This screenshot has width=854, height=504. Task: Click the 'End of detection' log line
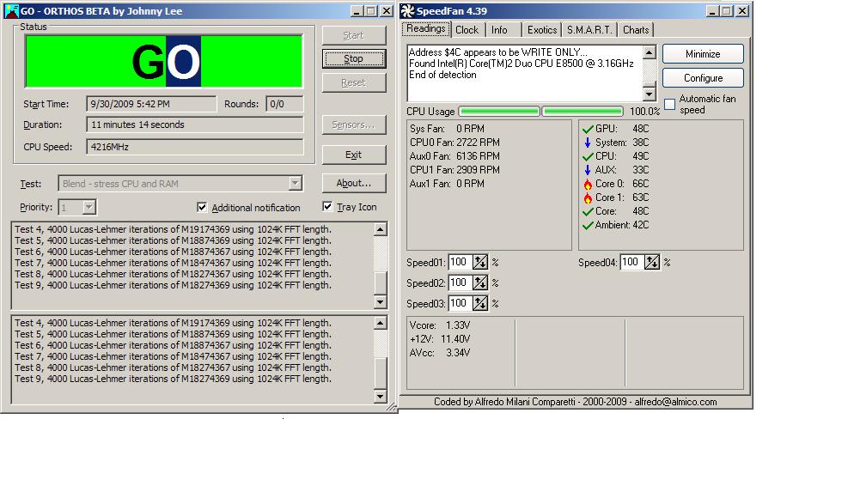coord(442,75)
